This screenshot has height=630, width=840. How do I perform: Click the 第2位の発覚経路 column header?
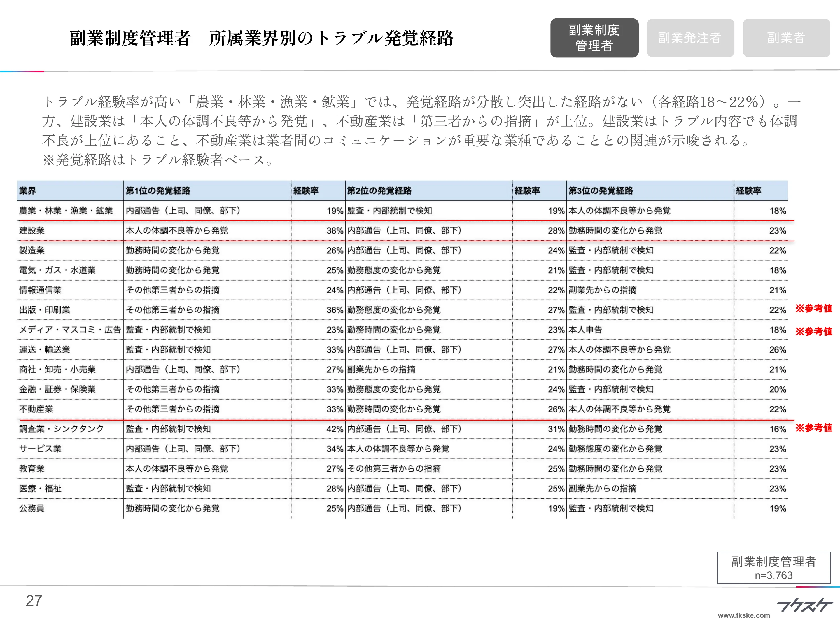tap(379, 191)
